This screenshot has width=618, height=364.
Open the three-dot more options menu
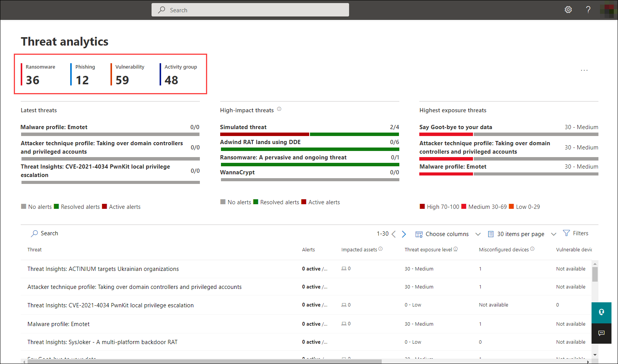pyautogui.click(x=584, y=71)
